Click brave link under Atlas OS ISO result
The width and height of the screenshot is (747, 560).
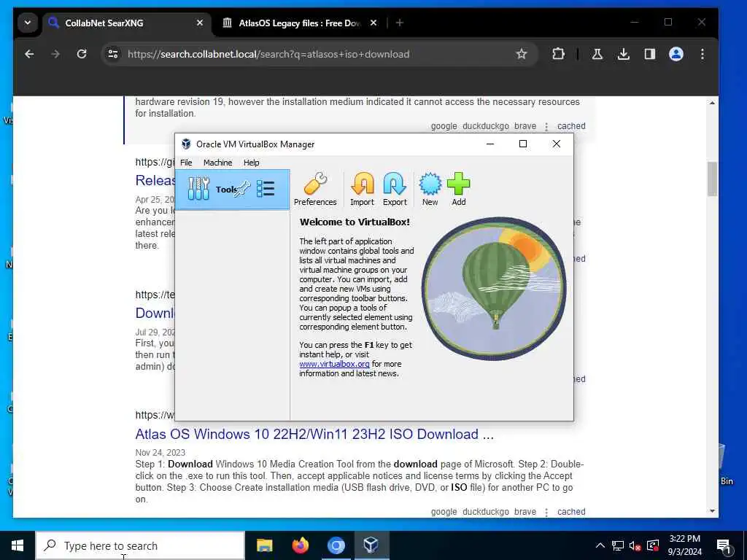525,512
